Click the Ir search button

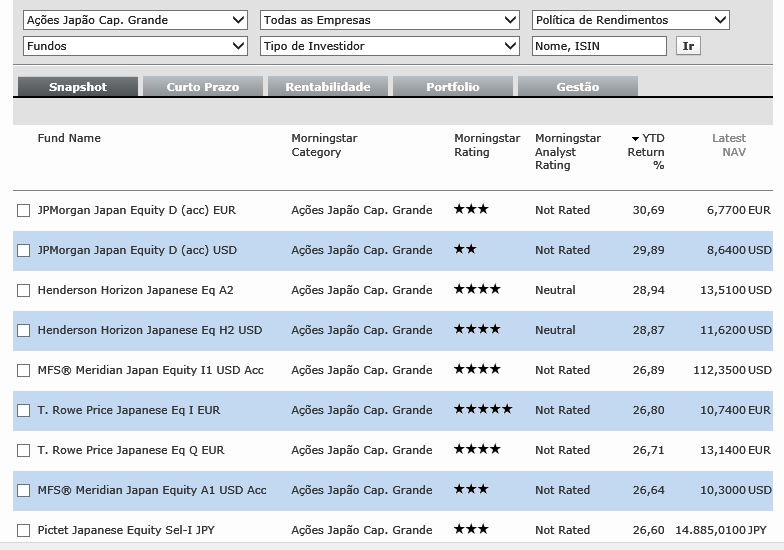pyautogui.click(x=688, y=46)
